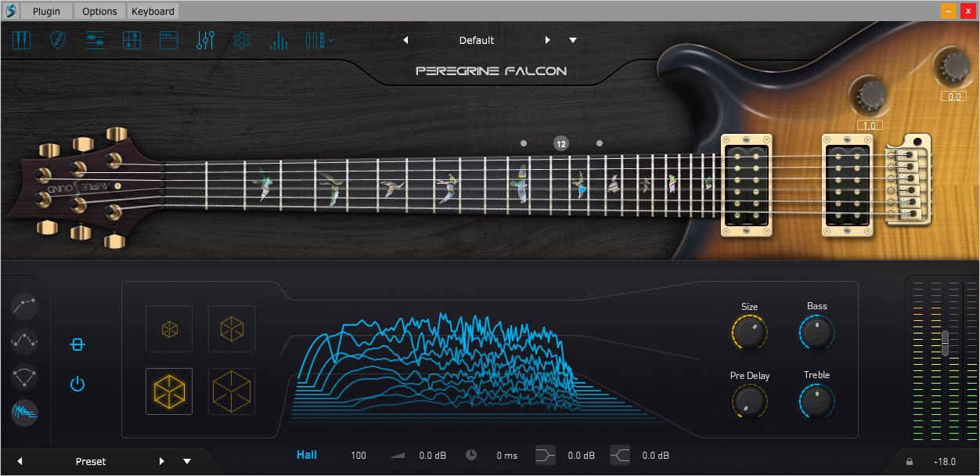Choose the second small cube room type
The width and height of the screenshot is (980, 476).
click(232, 329)
